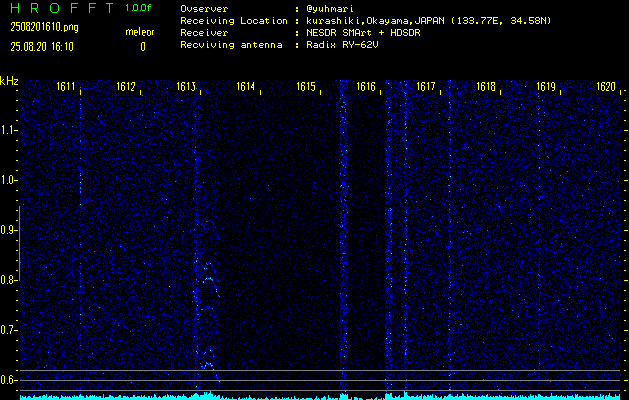Image resolution: width=629 pixels, height=400 pixels.
Task: Click the NESDR SMArt + HDSDR value
Action: click(363, 33)
